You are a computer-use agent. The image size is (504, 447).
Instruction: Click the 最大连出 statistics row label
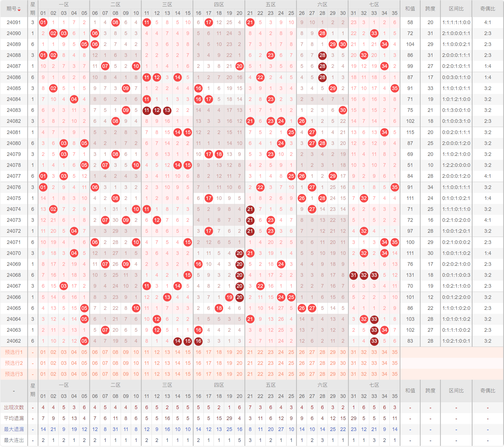coord(14,440)
